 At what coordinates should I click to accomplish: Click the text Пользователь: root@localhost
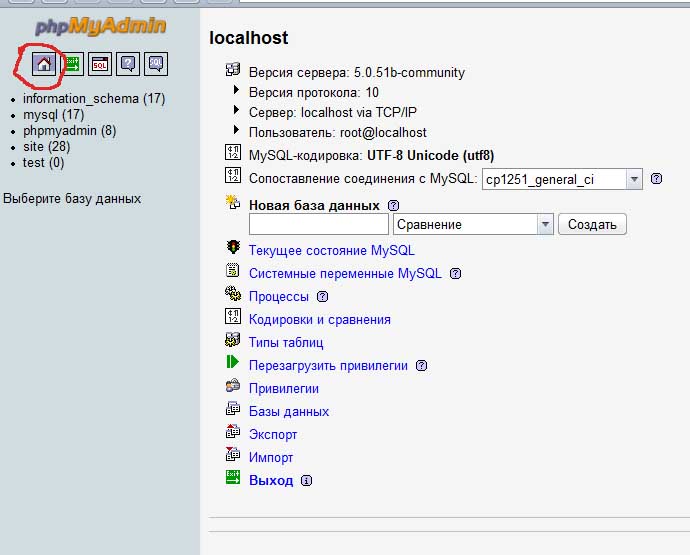click(338, 132)
